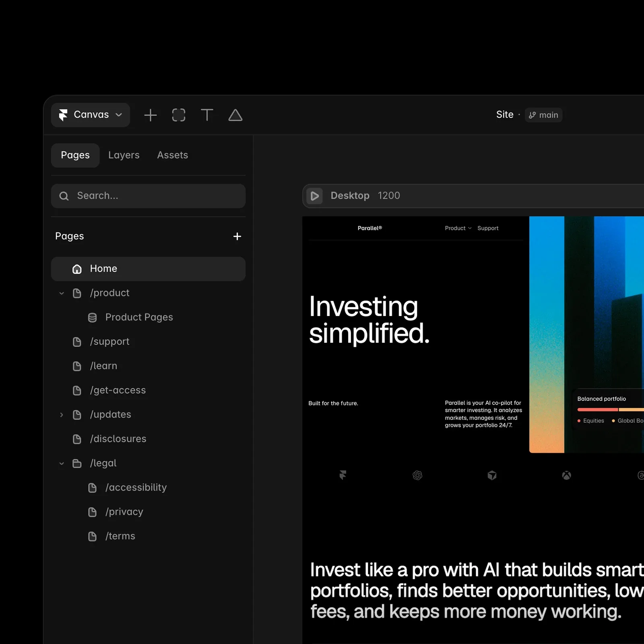The height and width of the screenshot is (644, 644).
Task: Play preview of Desktop breakpoint
Action: [x=315, y=196]
